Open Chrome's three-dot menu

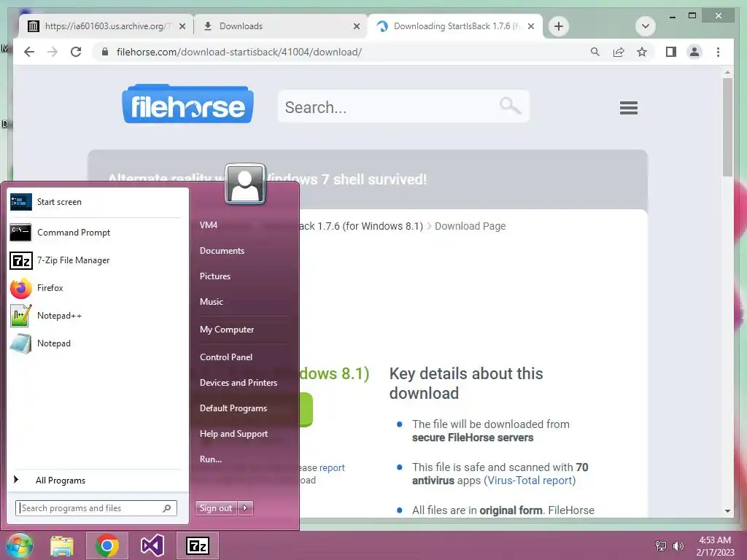coord(718,52)
